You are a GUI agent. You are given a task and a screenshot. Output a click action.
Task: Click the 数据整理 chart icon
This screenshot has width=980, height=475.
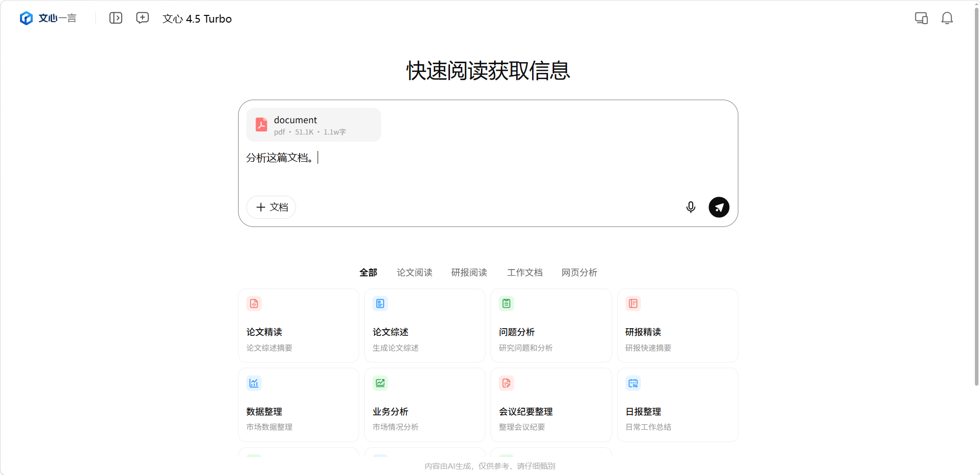click(254, 383)
